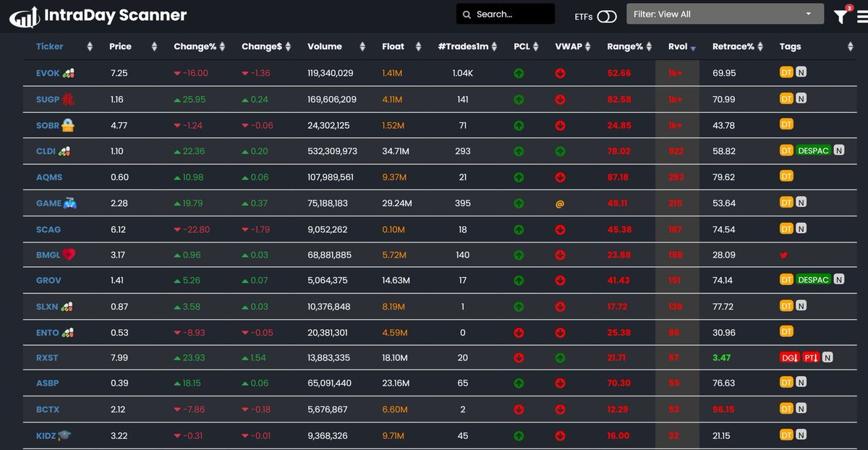The height and width of the screenshot is (450, 868).
Task: Open the EVOK ticker link
Action: tap(48, 73)
